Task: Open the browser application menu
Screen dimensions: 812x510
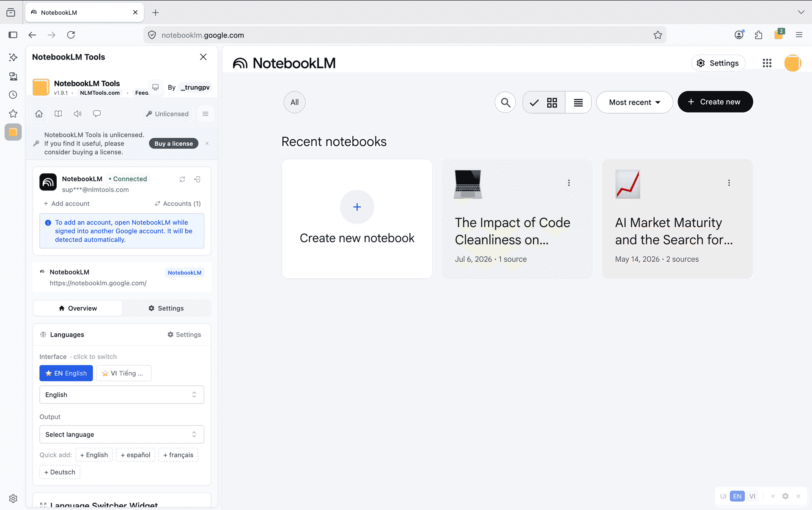Action: pos(799,35)
